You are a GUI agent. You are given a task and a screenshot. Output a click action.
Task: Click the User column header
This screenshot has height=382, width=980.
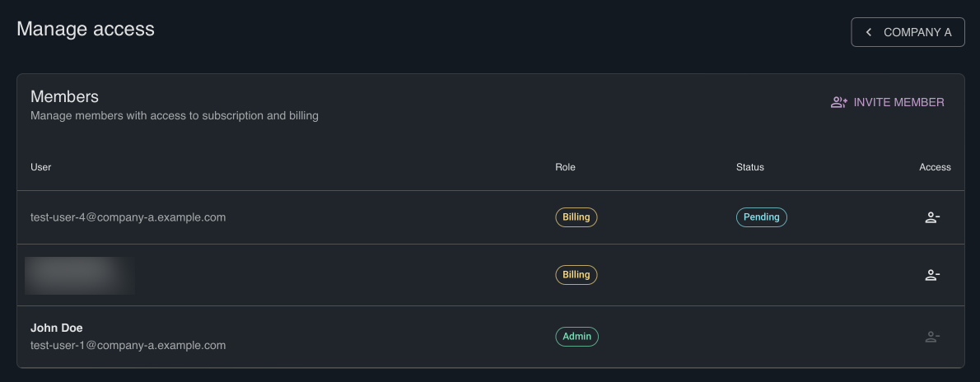pos(40,168)
